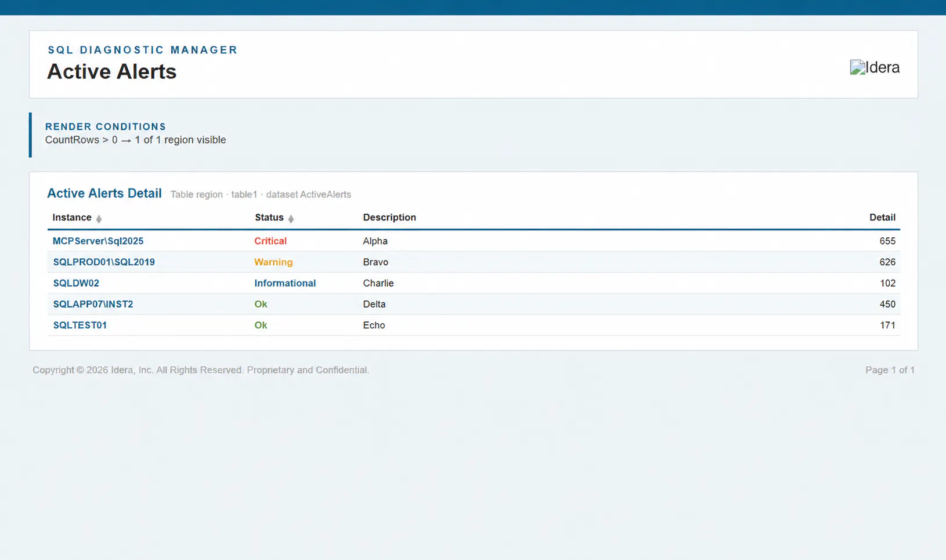Open the SQLTEST01 instance link
946x560 pixels.
click(80, 325)
